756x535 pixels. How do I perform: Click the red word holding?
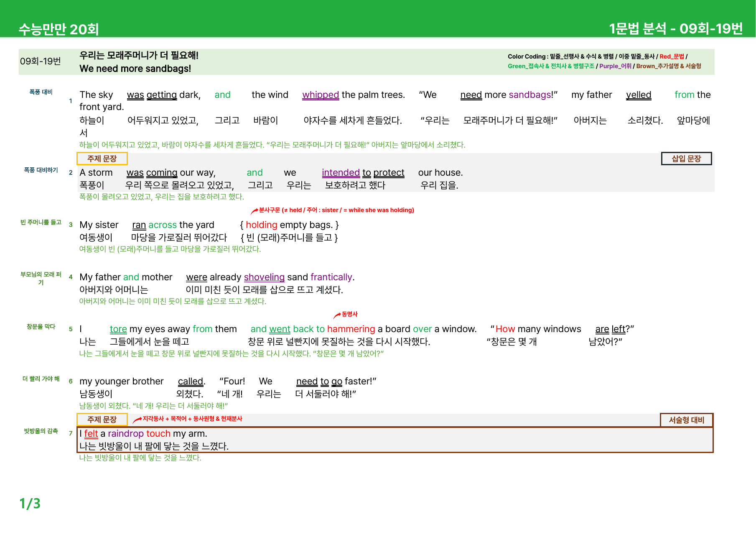point(262,225)
